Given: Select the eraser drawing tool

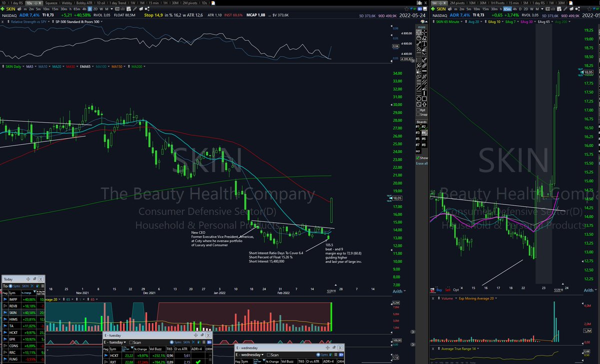Looking at the screenshot, I should [424, 38].
